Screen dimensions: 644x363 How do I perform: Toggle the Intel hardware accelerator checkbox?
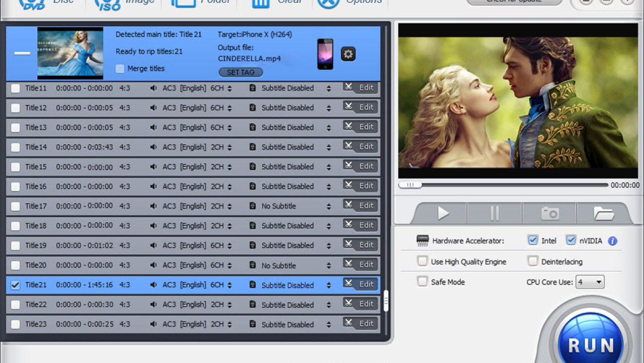[533, 240]
